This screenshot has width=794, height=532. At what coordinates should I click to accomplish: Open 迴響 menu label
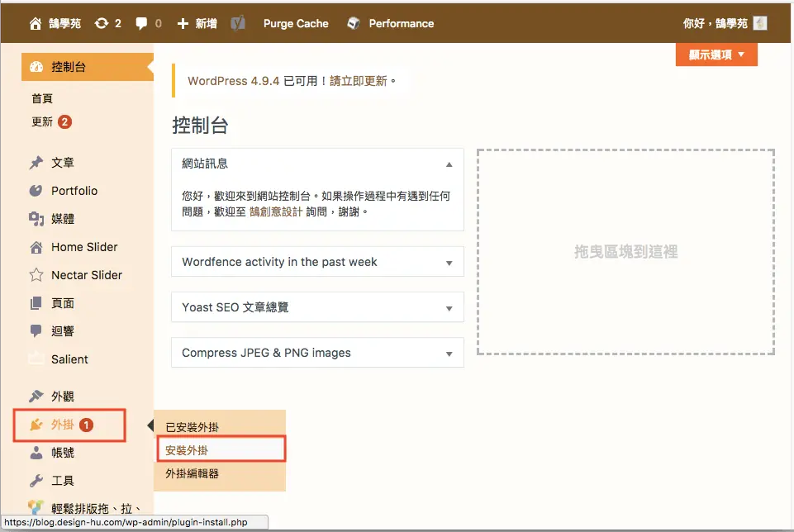pyautogui.click(x=63, y=331)
